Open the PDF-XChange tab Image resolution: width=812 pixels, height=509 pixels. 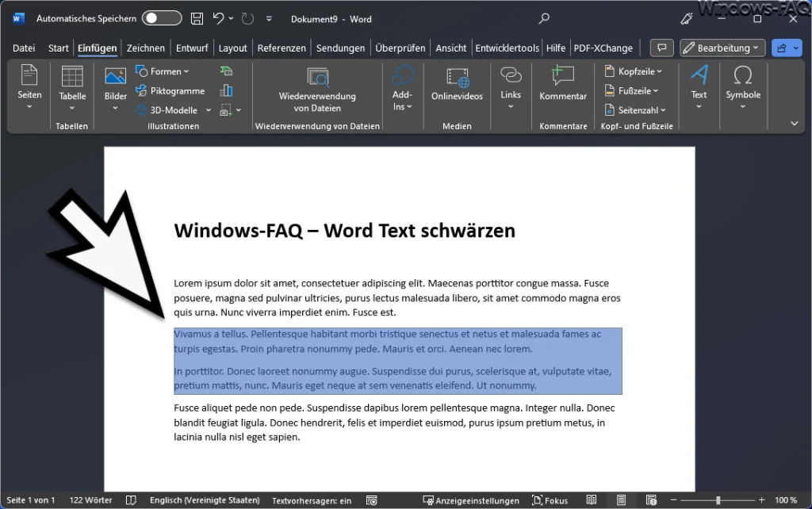(603, 48)
